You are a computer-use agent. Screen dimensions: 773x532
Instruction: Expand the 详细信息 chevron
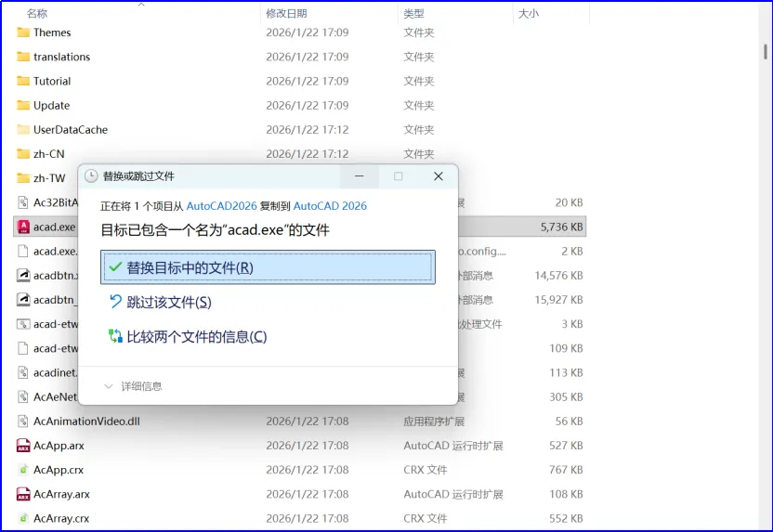click(109, 386)
